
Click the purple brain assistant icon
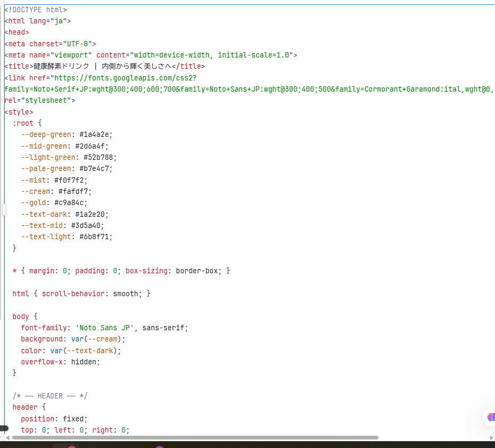pos(491,417)
